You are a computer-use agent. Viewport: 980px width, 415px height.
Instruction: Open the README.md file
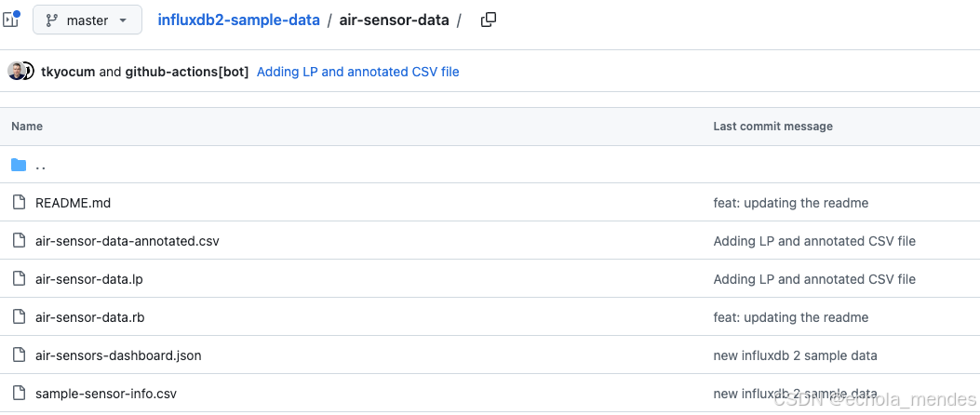click(74, 203)
